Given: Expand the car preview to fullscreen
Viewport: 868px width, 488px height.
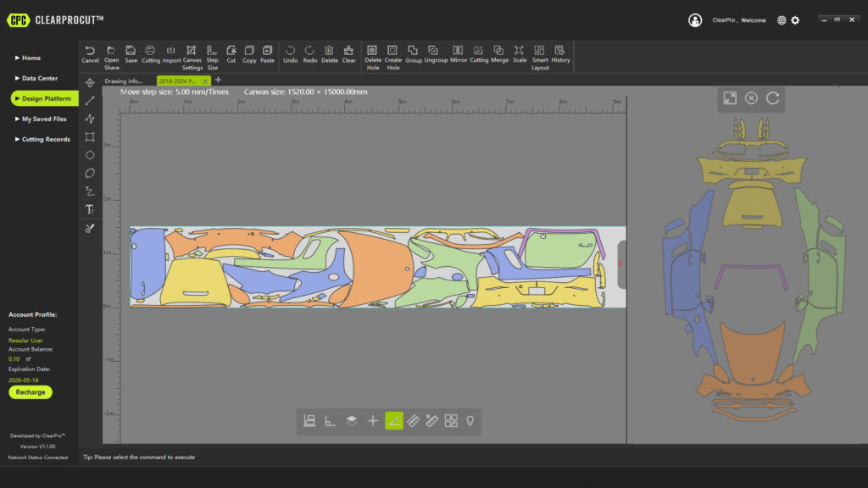Looking at the screenshot, I should [x=730, y=98].
